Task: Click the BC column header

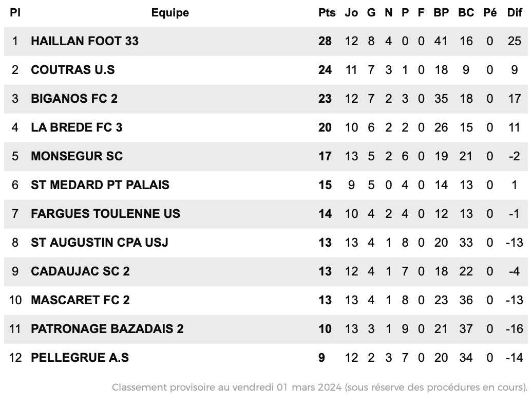Action: [466, 13]
